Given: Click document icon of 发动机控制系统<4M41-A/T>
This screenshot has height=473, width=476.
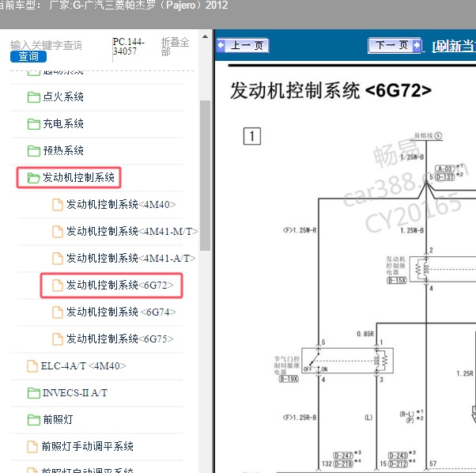Looking at the screenshot, I should [x=58, y=259].
